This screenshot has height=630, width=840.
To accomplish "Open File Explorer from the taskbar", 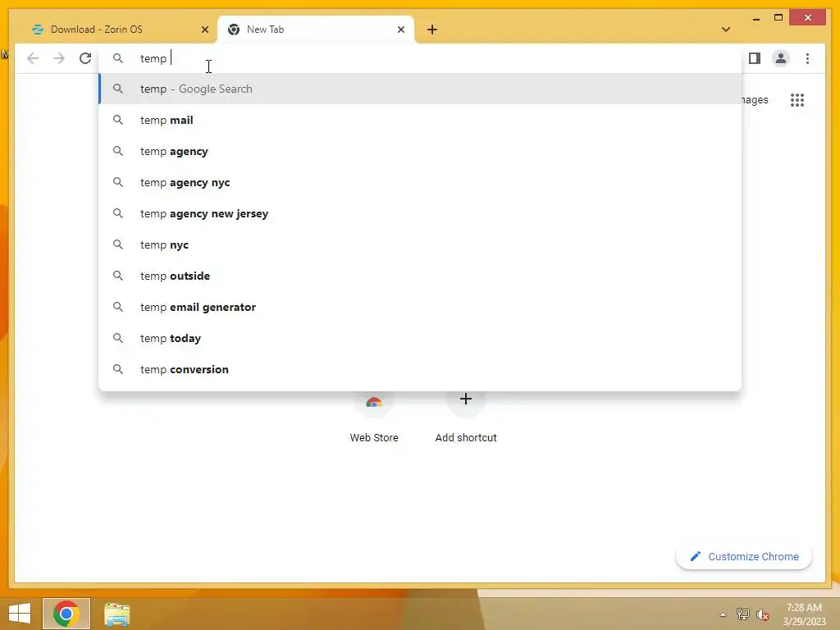I will [116, 614].
